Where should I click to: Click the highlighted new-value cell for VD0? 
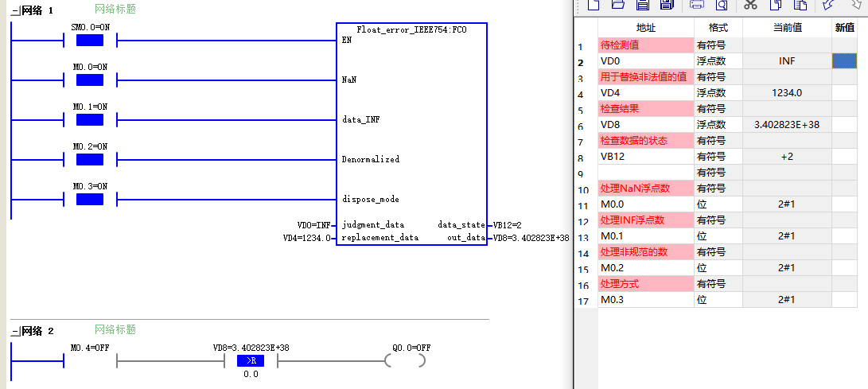coord(844,61)
